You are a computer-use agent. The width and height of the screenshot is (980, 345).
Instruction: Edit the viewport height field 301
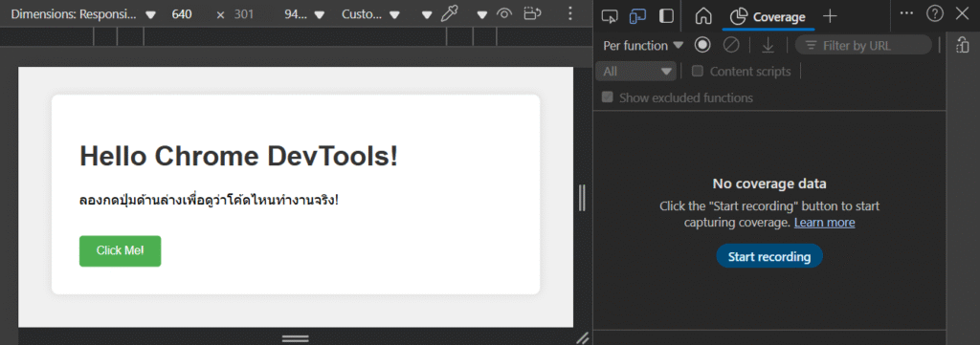point(244,14)
